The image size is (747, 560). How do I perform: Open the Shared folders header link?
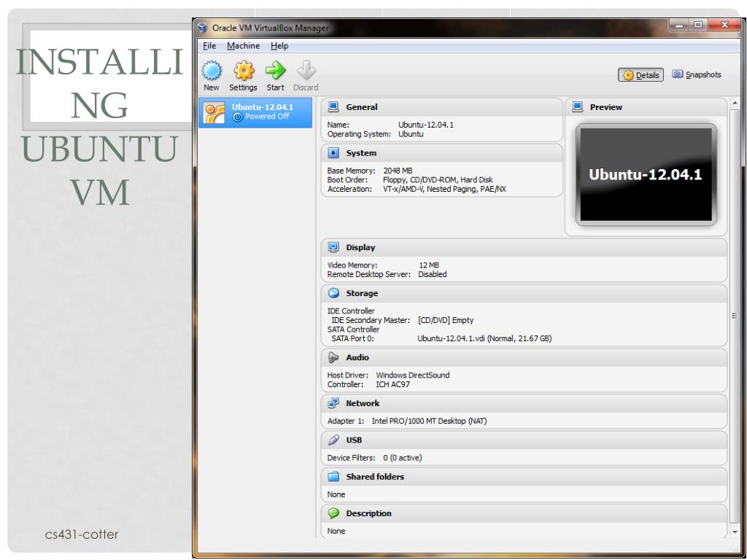[x=375, y=477]
